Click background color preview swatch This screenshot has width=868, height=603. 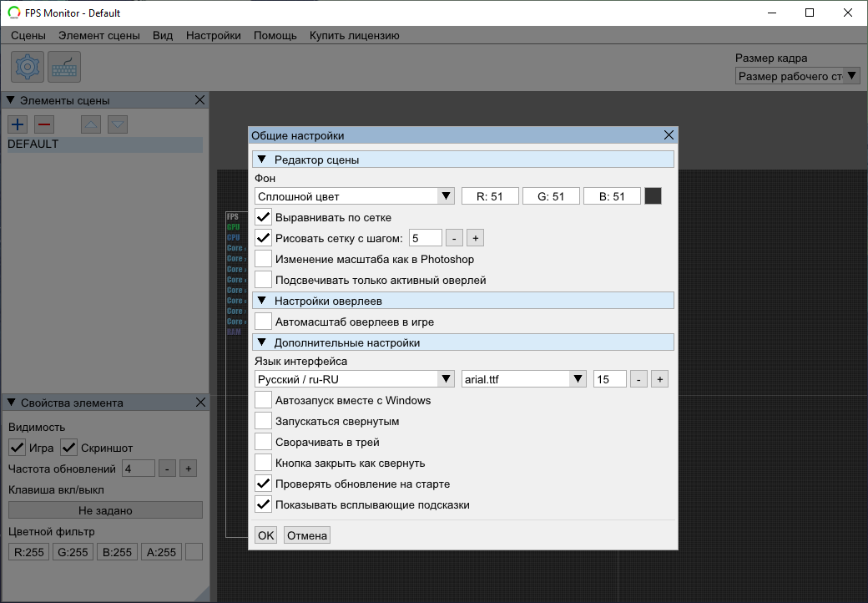coord(653,196)
